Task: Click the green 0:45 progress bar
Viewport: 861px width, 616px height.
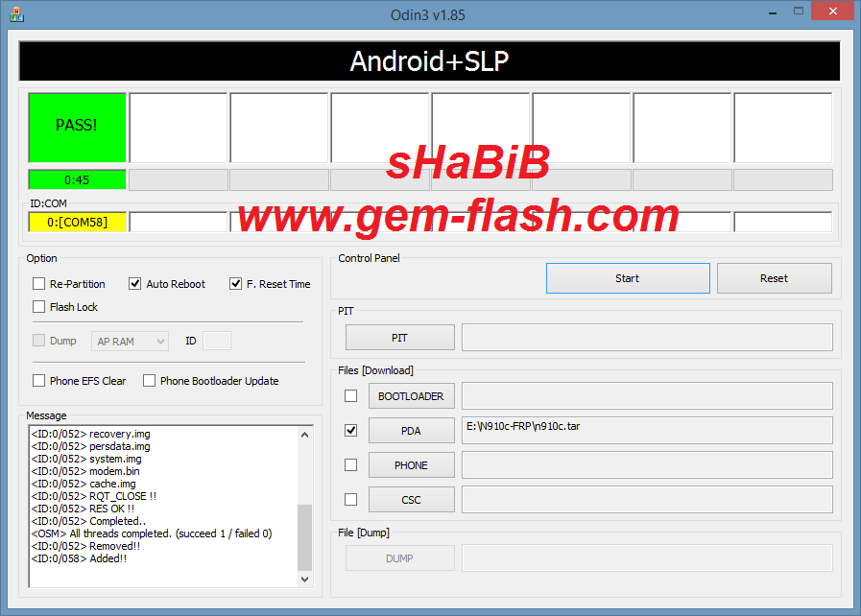Action: 78,180
